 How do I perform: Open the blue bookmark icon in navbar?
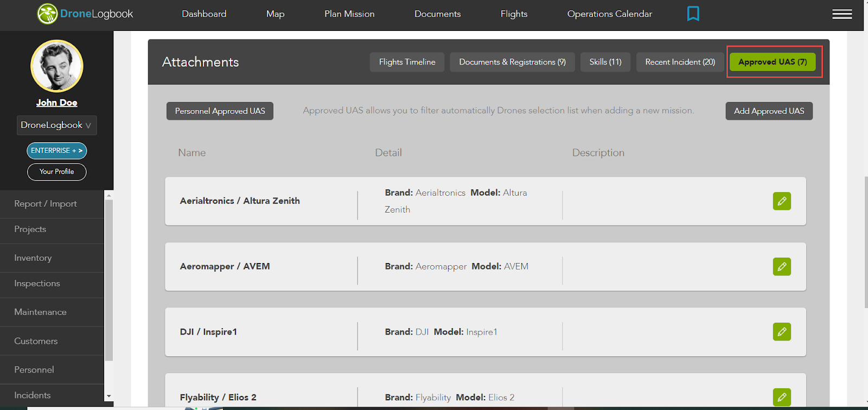click(x=693, y=14)
